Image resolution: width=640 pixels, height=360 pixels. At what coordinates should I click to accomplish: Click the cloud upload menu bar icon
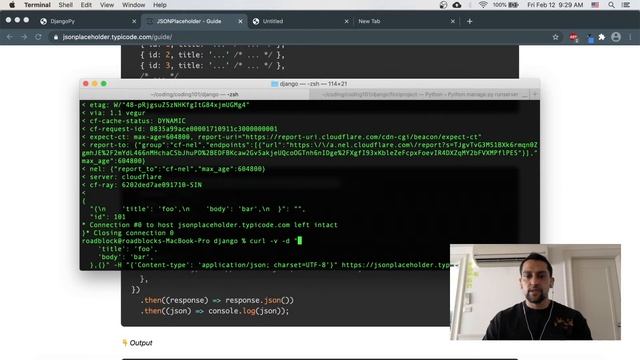pyautogui.click(x=457, y=5)
